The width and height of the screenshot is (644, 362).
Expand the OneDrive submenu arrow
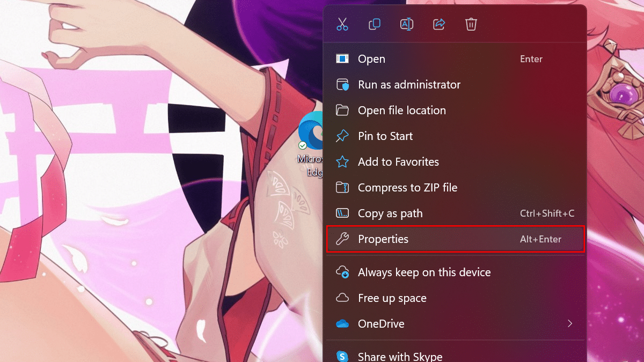[570, 324]
